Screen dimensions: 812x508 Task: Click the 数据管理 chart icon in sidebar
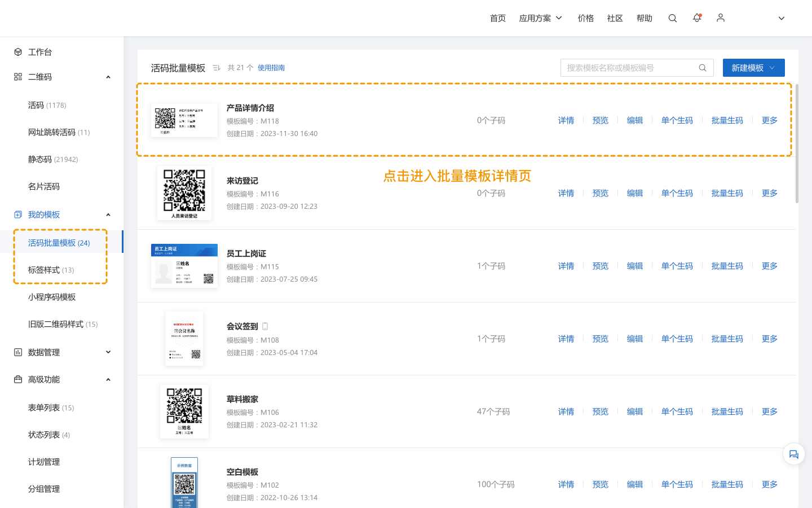pyautogui.click(x=17, y=352)
